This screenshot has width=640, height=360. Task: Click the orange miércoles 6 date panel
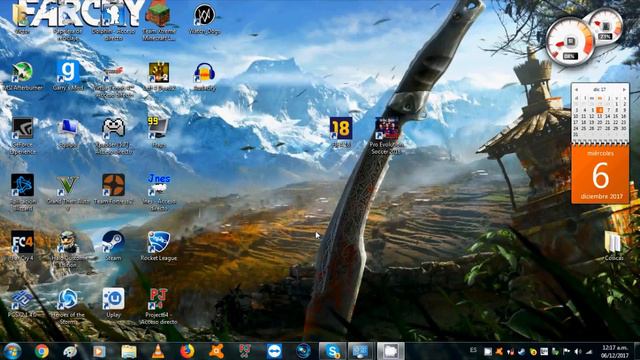[600, 174]
